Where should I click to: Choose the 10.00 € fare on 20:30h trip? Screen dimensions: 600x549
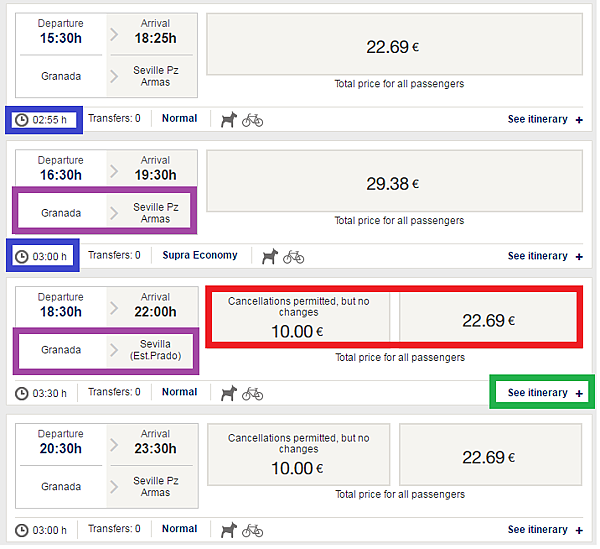tap(298, 455)
